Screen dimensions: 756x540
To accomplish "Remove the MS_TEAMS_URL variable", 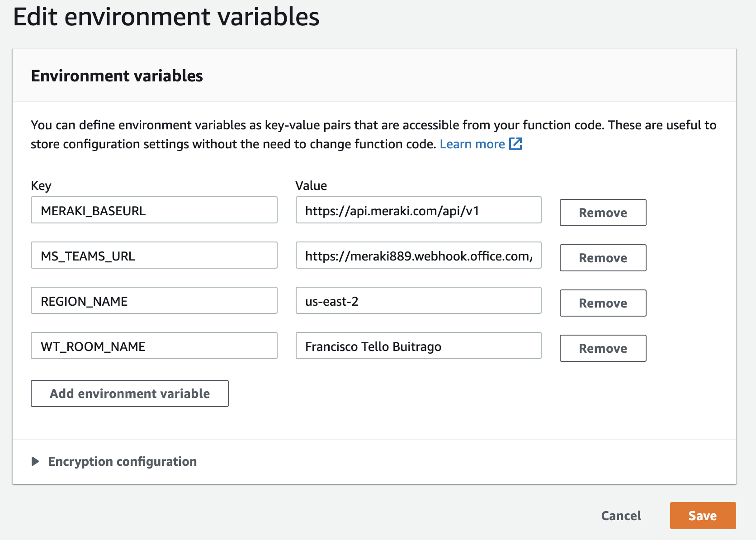I will click(x=603, y=258).
